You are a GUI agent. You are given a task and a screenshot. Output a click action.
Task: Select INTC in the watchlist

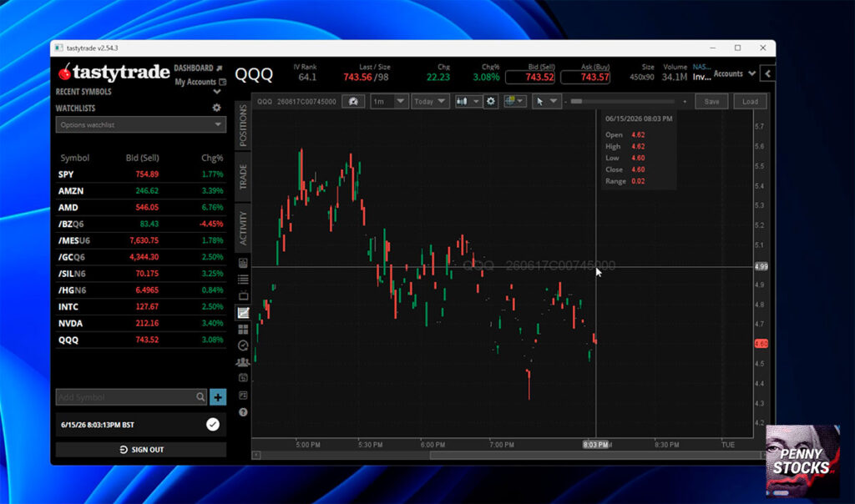(140, 307)
